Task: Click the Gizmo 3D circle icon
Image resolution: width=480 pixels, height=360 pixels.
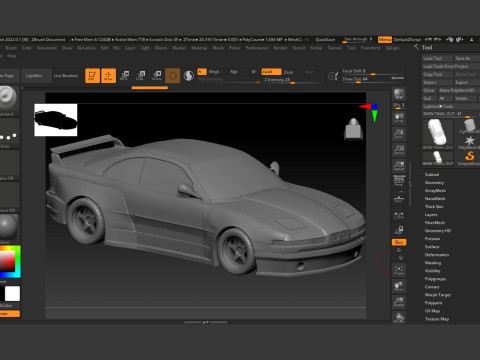Action: click(x=173, y=76)
